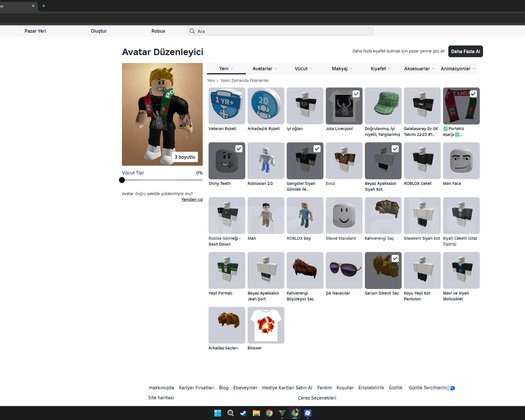Adjust the Vücut Tipi slider handle
The height and width of the screenshot is (420, 525).
(122, 180)
